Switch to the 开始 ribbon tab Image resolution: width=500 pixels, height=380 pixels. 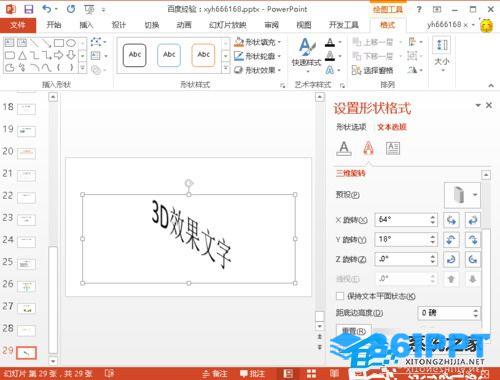[54, 25]
